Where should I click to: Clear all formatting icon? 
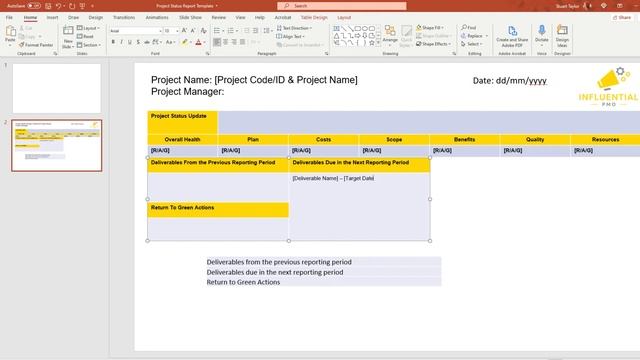tap(204, 31)
